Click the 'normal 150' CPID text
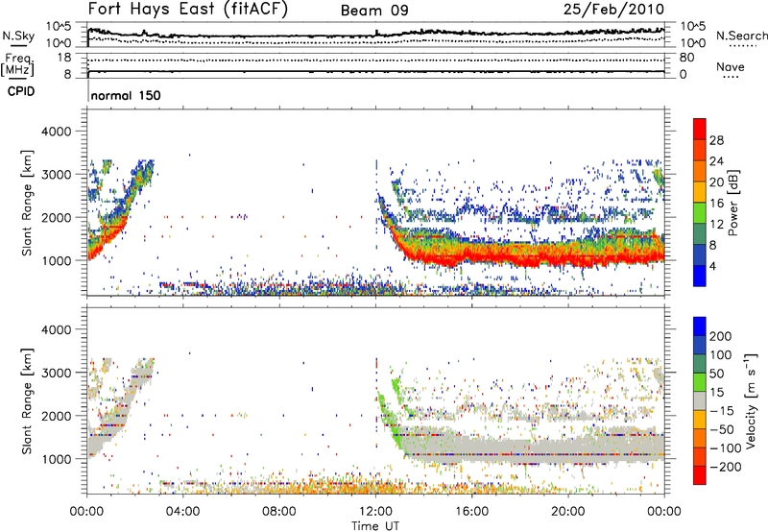 tap(126, 95)
